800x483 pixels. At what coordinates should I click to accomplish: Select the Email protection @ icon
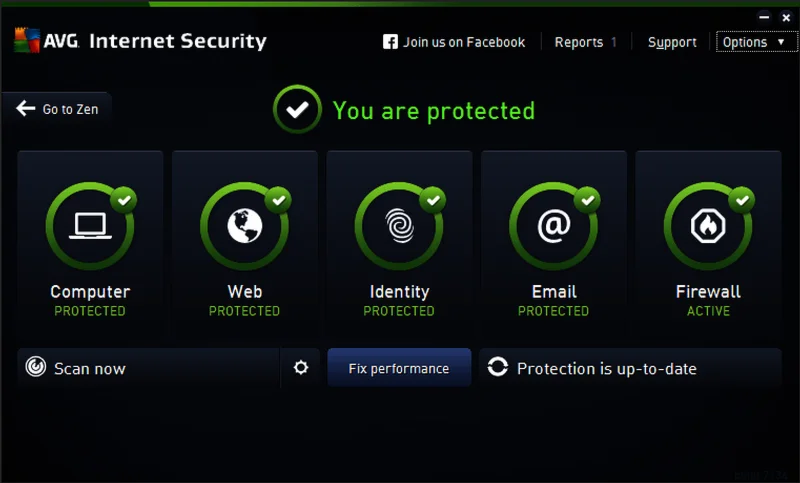pos(553,227)
